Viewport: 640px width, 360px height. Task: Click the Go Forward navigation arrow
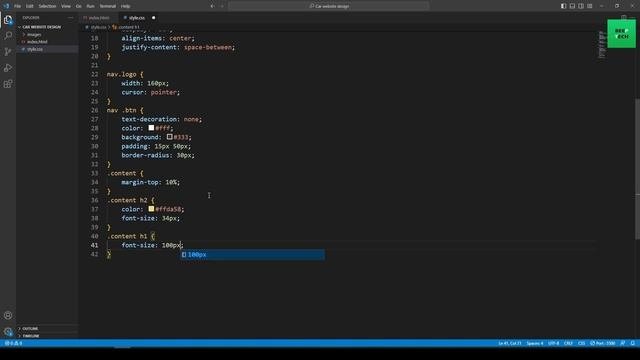pyautogui.click(x=222, y=6)
